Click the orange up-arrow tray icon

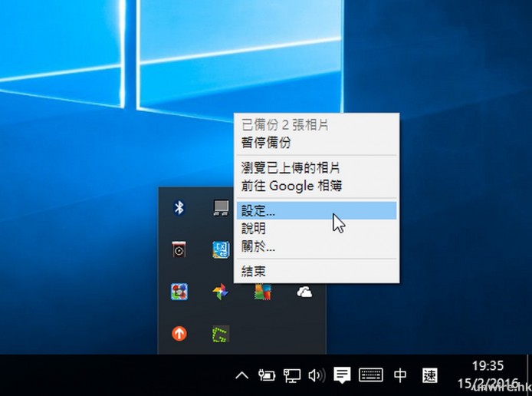[179, 334]
